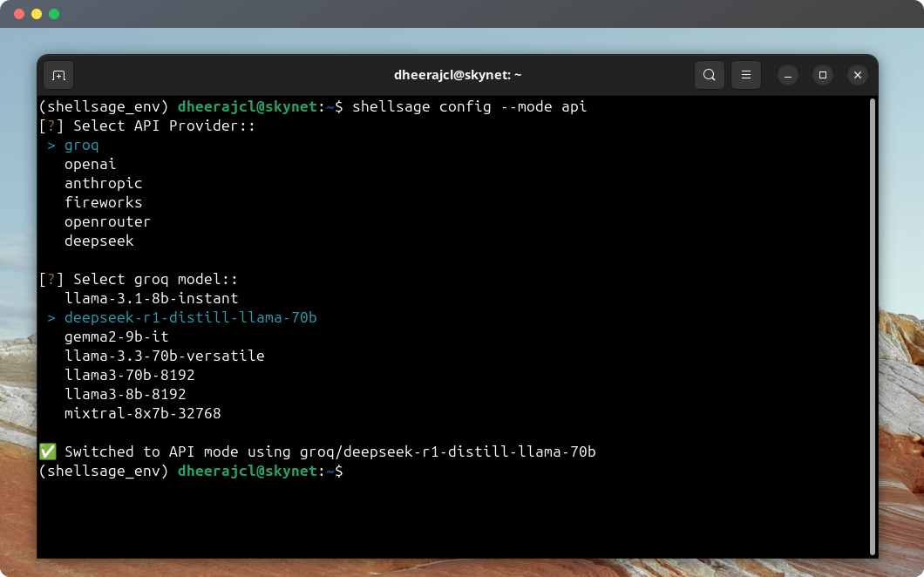Maximize the terminal window
Screen dimensions: 924x577
pyautogui.click(x=823, y=75)
